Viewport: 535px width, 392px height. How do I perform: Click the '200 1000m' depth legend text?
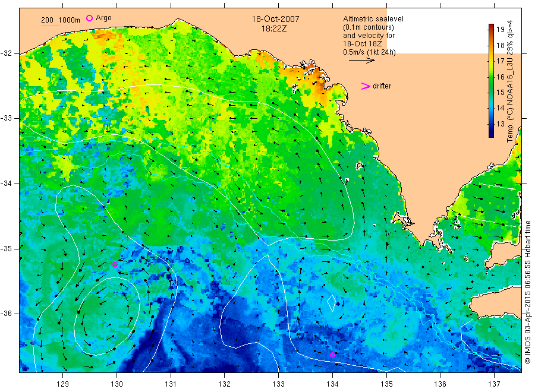click(61, 20)
